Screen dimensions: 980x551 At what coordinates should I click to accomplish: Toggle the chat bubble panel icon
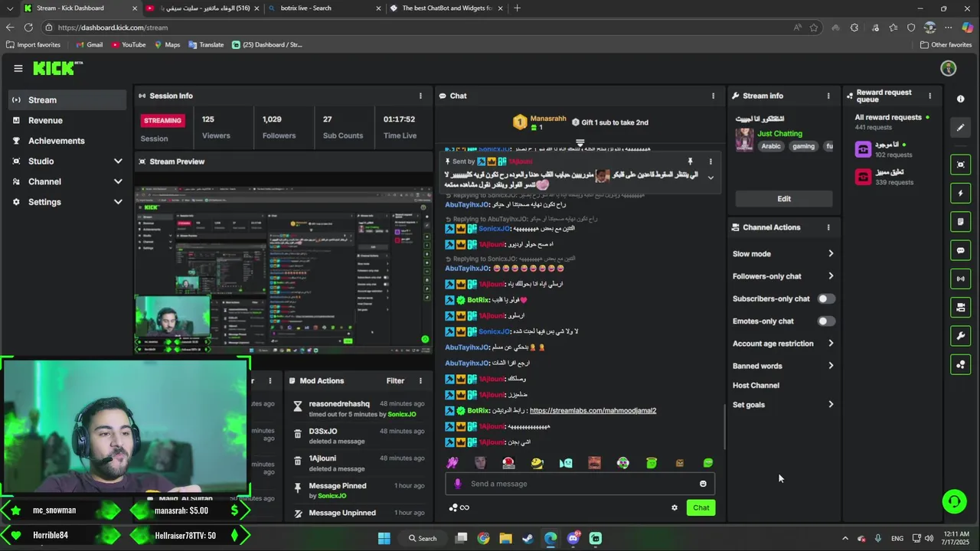pyautogui.click(x=961, y=250)
